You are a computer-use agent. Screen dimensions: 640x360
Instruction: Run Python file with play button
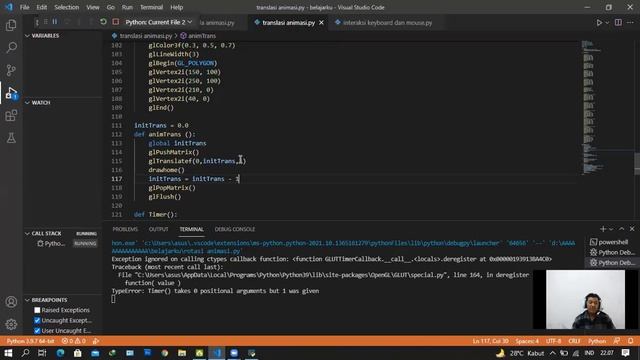click(x=599, y=23)
